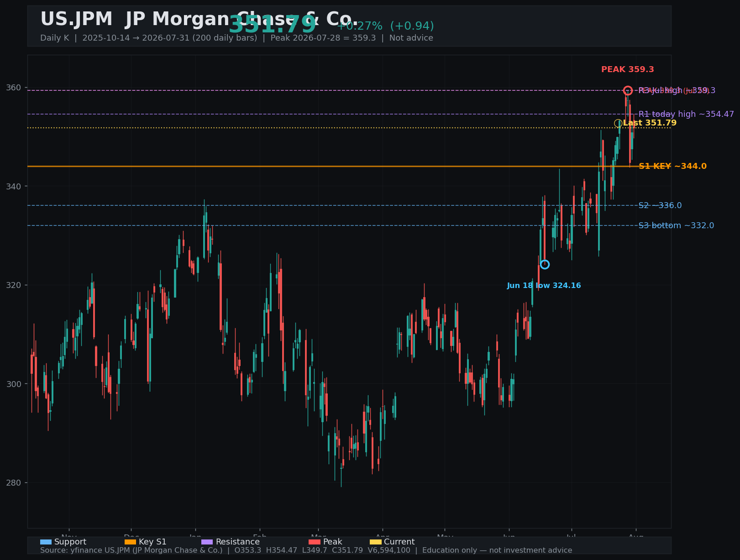Select the yellow Last price circle marker
740x560 pixels.
point(618,123)
